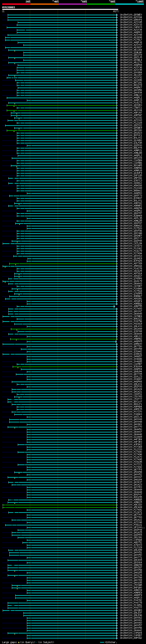
Task: Select the UniRef100_Q00984 label
Action: (131, 72)
